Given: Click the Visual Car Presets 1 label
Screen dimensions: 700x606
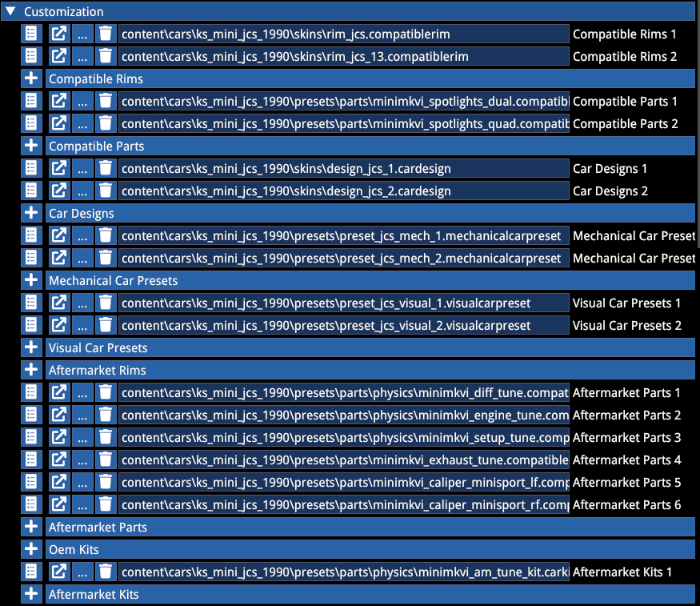Looking at the screenshot, I should [626, 303].
